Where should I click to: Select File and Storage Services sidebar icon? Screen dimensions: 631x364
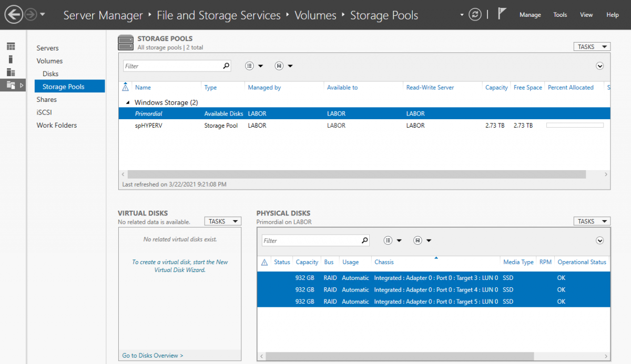point(11,85)
